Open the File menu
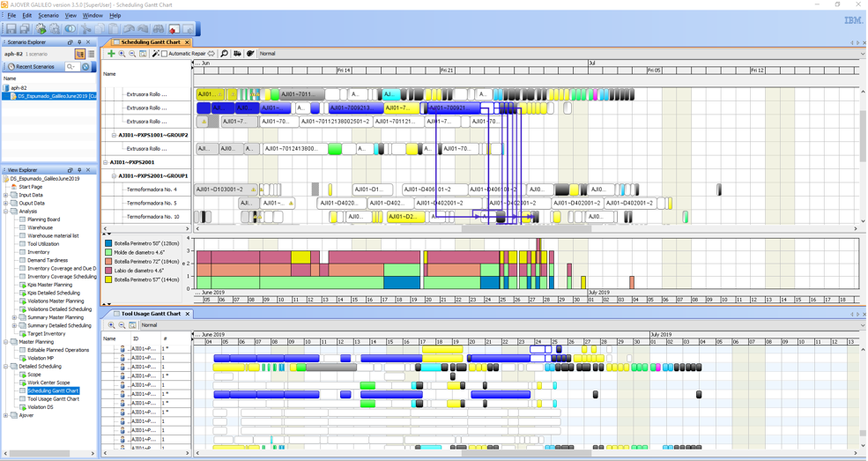 point(11,16)
